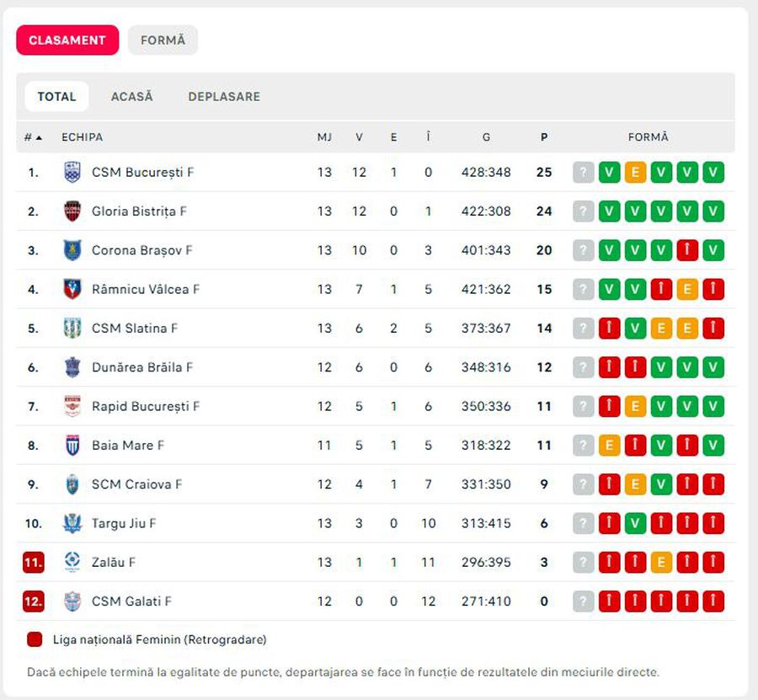Click the CSM Galati team logo

[72, 601]
